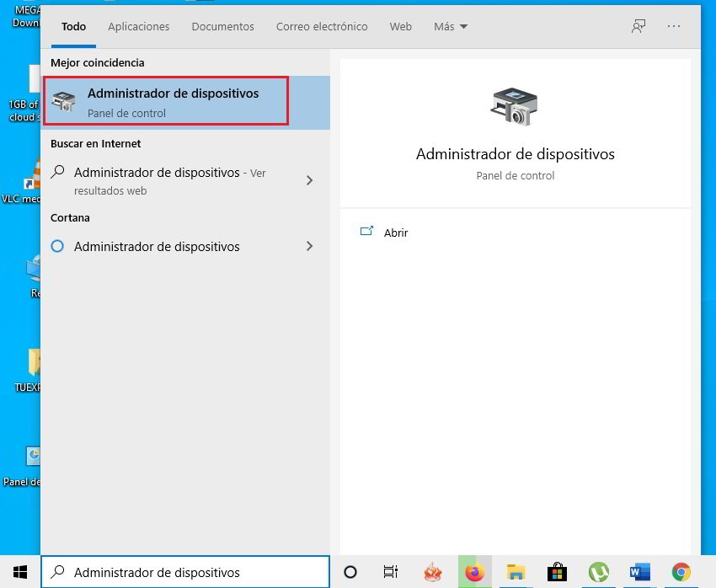The width and height of the screenshot is (716, 588).
Task: Switch to the Aplicaciones tab
Action: 139,26
